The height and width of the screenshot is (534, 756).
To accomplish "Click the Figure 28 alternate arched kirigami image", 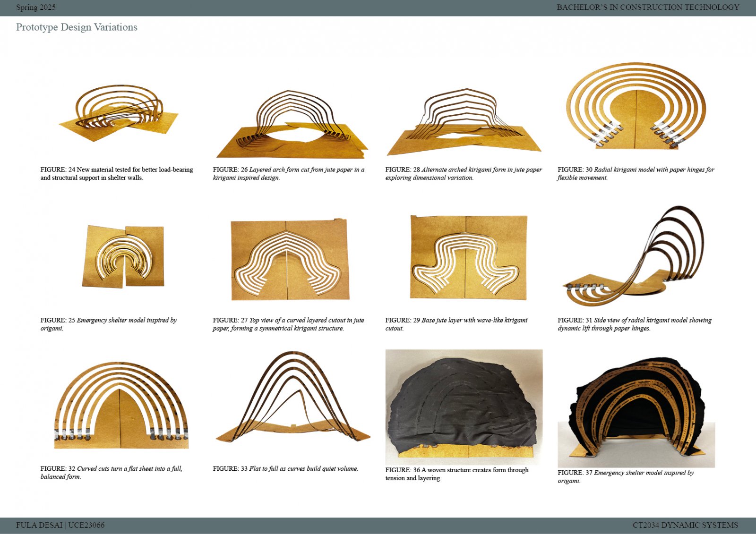I will (x=464, y=121).
